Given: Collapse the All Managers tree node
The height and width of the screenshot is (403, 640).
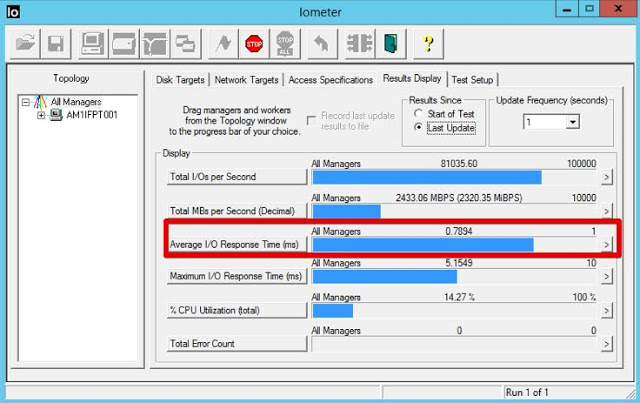Looking at the screenshot, I should 26,102.
